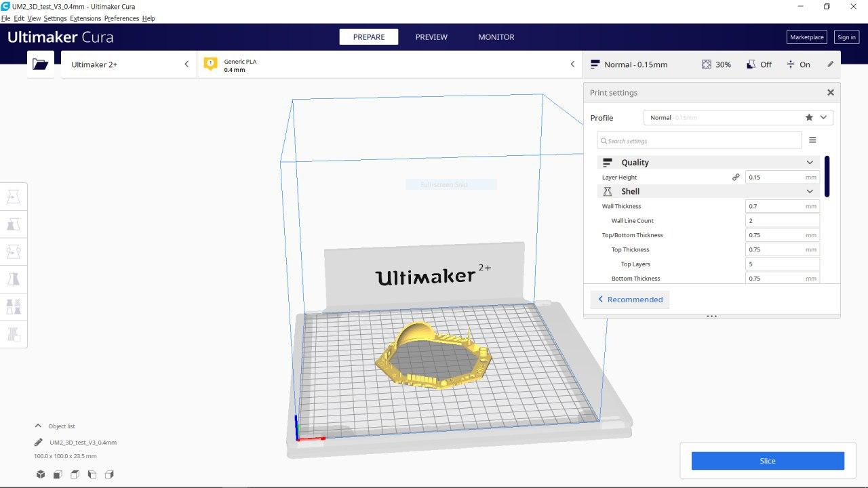Viewport: 868px width, 488px height.
Task: Collapse the Shell settings section
Action: point(709,191)
